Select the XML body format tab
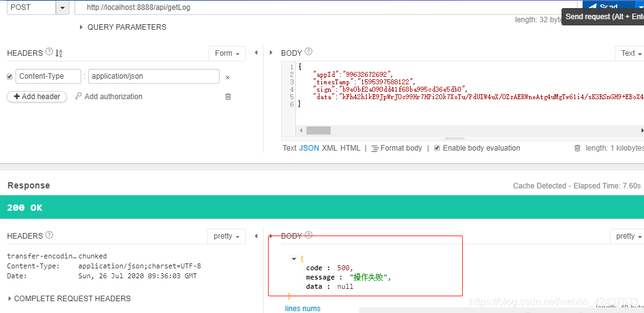The height and width of the screenshot is (313, 644). 329,148
